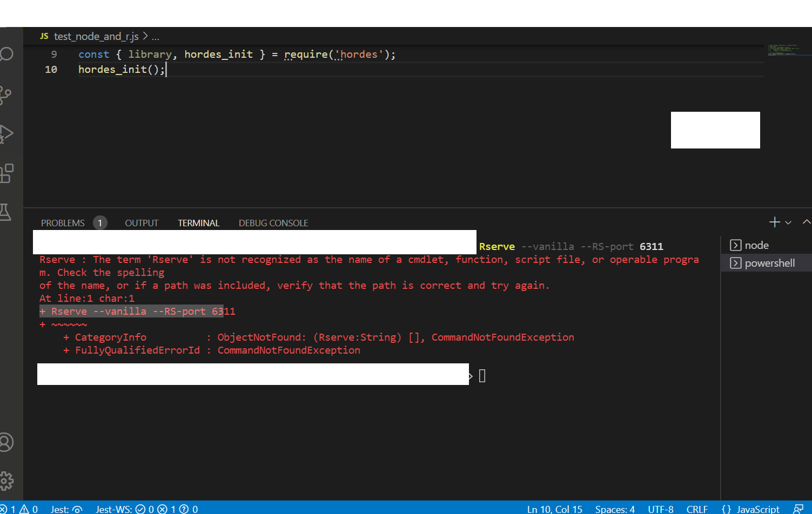Click the new terminal plus button
This screenshot has width=812, height=514.
pos(774,222)
